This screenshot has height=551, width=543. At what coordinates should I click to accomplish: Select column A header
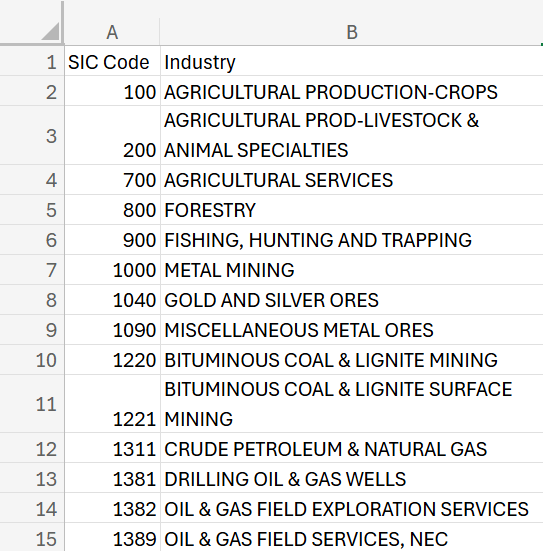pyautogui.click(x=112, y=32)
